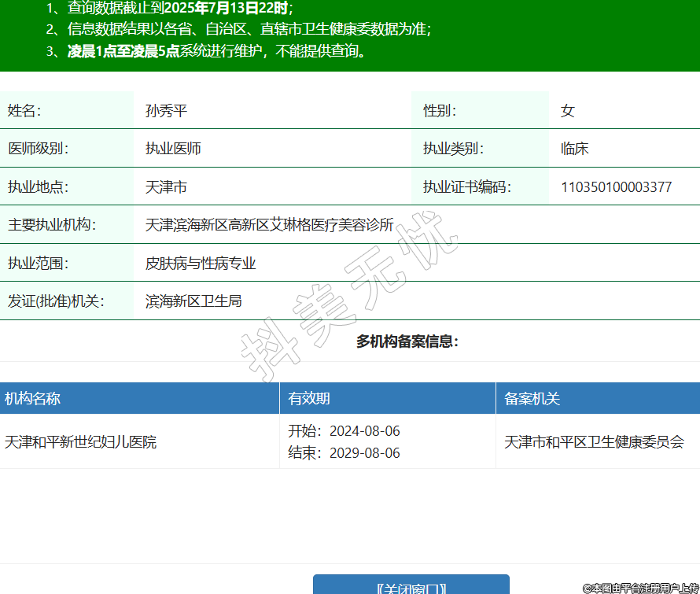700x594 pixels.
Task: Click the 多机构备案信息 heading
Action: pyautogui.click(x=407, y=341)
